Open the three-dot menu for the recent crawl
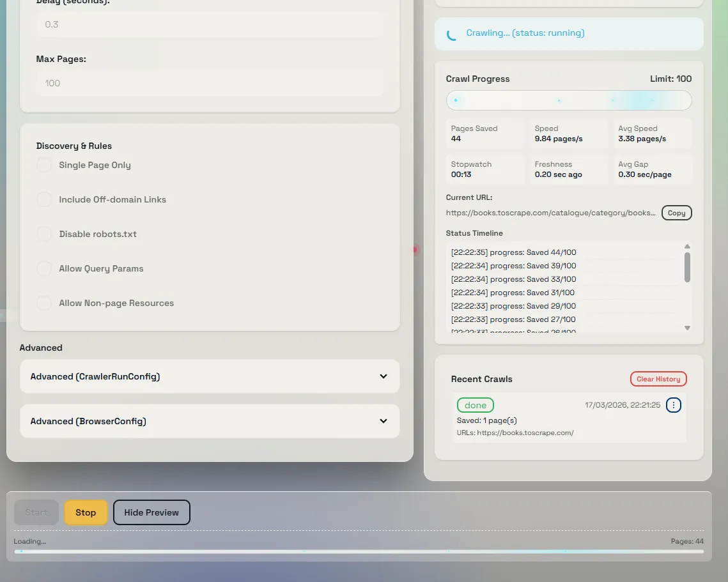728x582 pixels. pyautogui.click(x=673, y=405)
